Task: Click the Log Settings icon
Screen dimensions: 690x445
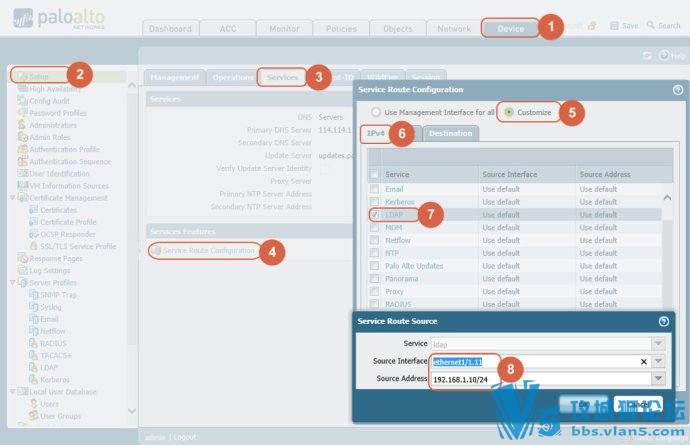Action: (x=22, y=270)
